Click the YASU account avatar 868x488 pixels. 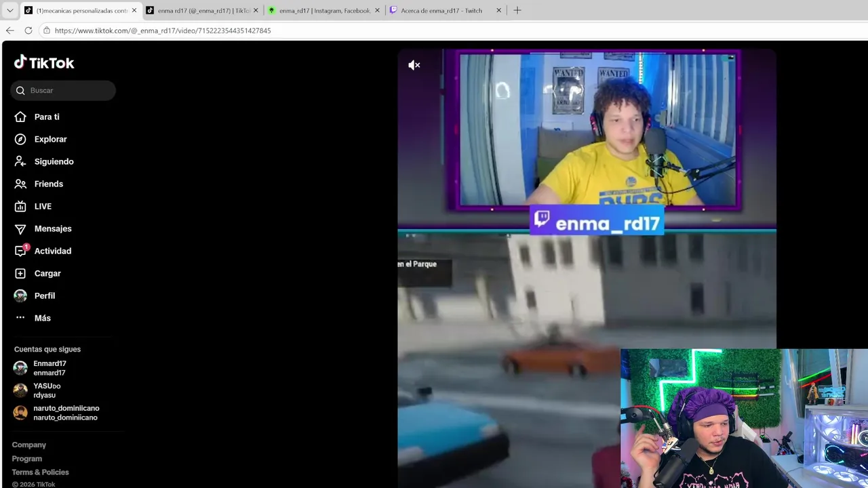[20, 390]
